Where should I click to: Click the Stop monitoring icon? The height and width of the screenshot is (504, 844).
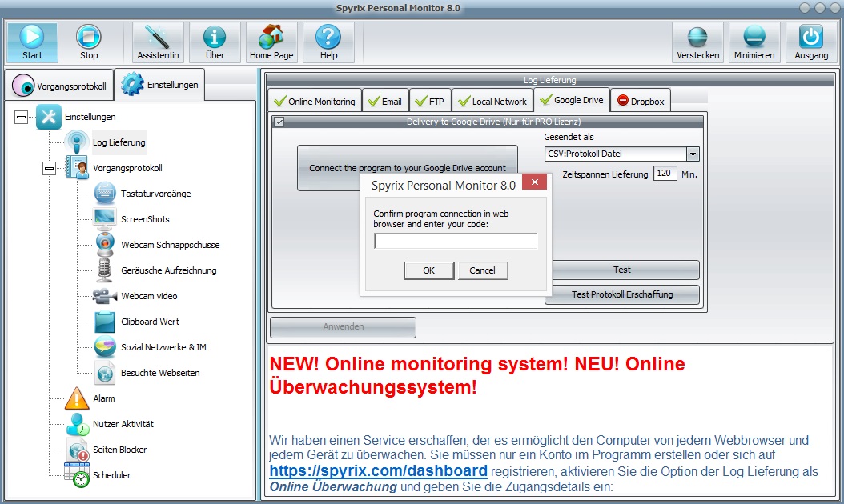89,37
